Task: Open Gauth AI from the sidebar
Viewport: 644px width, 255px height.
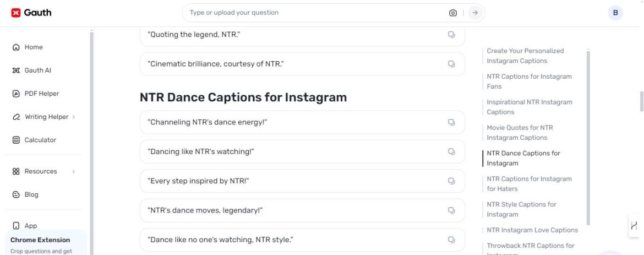Action: click(32, 70)
